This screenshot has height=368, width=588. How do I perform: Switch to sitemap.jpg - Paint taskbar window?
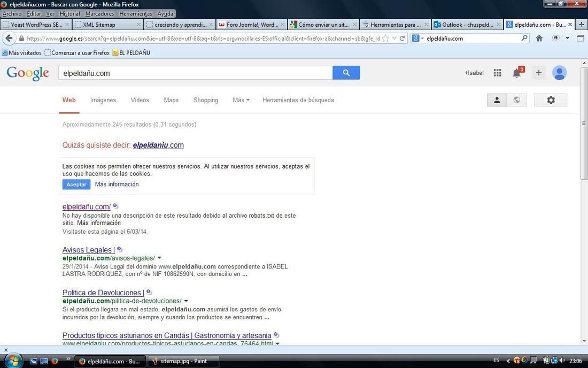[184, 361]
